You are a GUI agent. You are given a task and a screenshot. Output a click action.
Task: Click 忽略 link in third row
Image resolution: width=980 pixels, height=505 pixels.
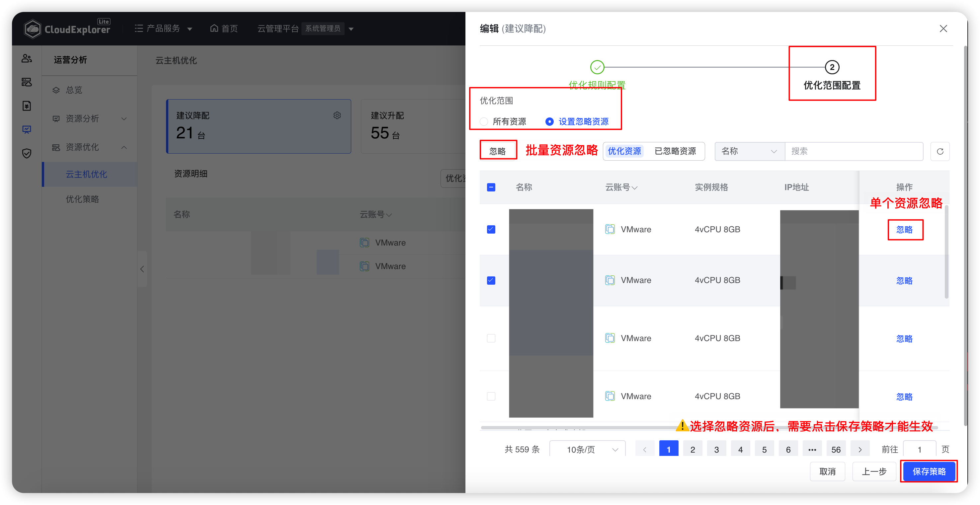pos(904,338)
